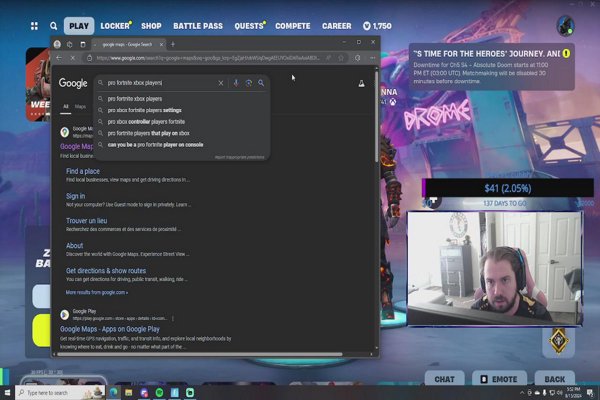Open the Edge workspaces icon
Viewport: 600px width, 400px height.
point(70,44)
